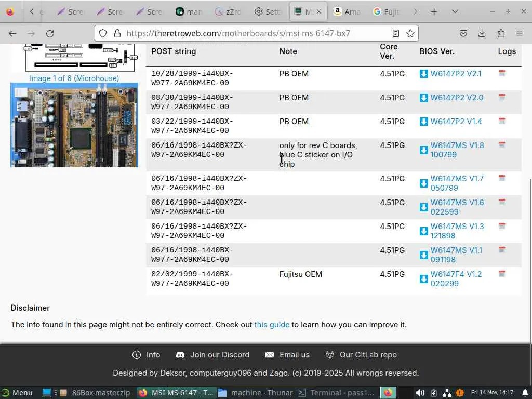
Task: Follow the 'this guide' link
Action: pyautogui.click(x=272, y=325)
